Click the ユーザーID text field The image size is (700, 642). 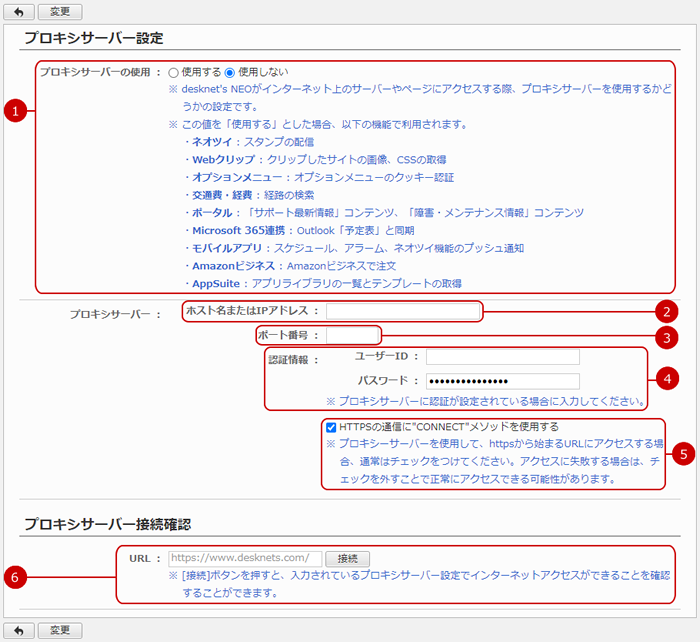tap(502, 356)
